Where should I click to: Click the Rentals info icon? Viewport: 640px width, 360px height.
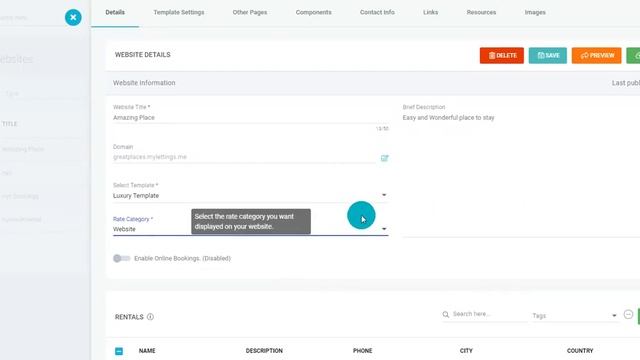(150, 317)
